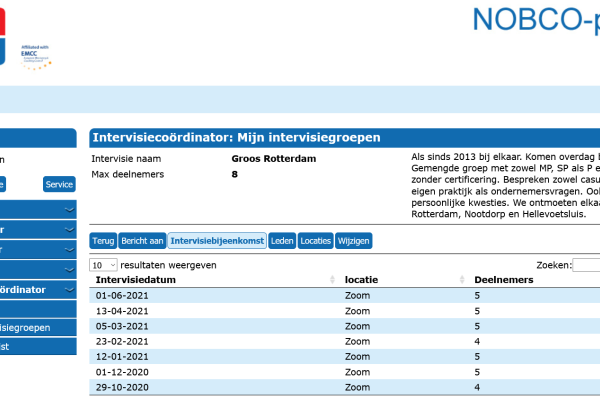Image resolution: width=600 pixels, height=400 pixels.
Task: Expand the fourth sidebar menu chevron
Action: pyautogui.click(x=69, y=270)
